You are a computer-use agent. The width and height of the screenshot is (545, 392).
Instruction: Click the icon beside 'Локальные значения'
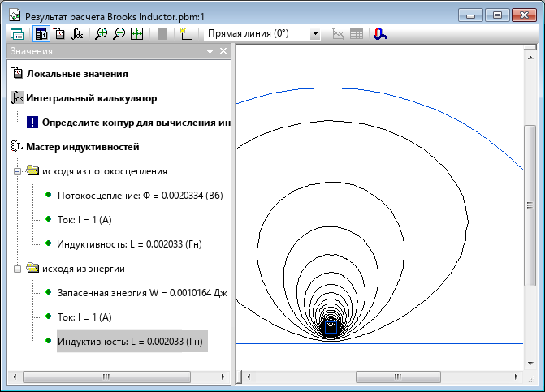[x=17, y=73]
